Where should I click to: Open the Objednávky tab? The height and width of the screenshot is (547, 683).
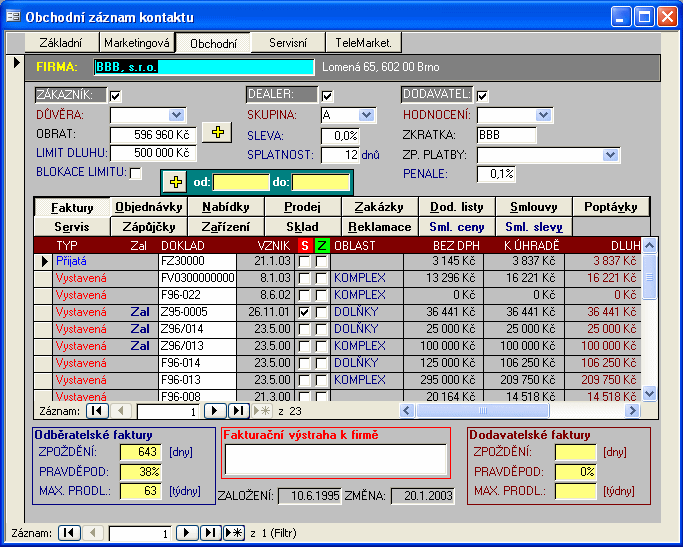[x=149, y=207]
